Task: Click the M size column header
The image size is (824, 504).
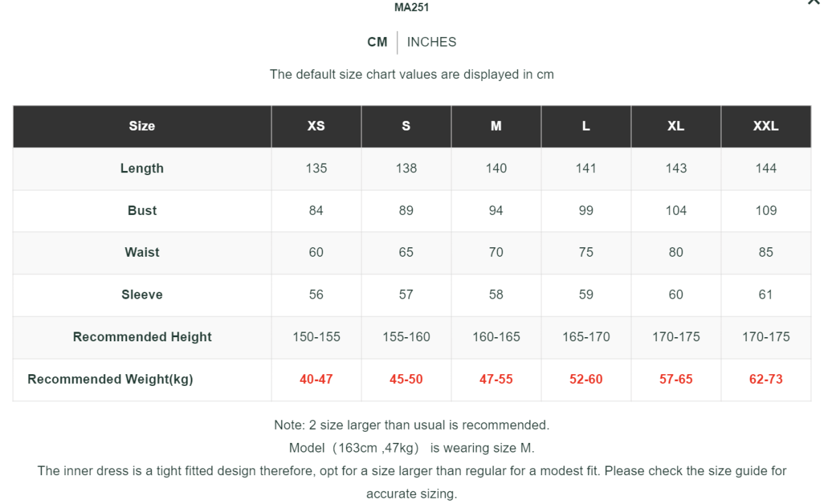Action: 496,126
